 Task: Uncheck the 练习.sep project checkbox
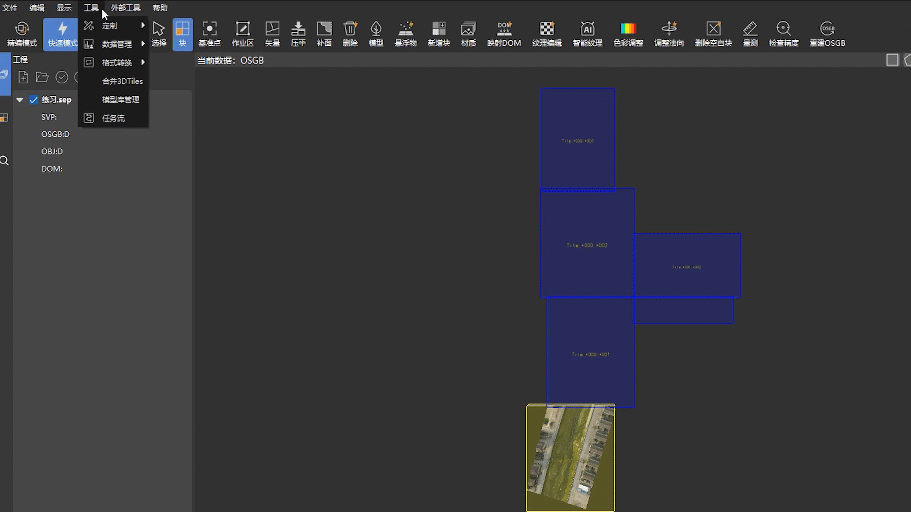(33, 100)
